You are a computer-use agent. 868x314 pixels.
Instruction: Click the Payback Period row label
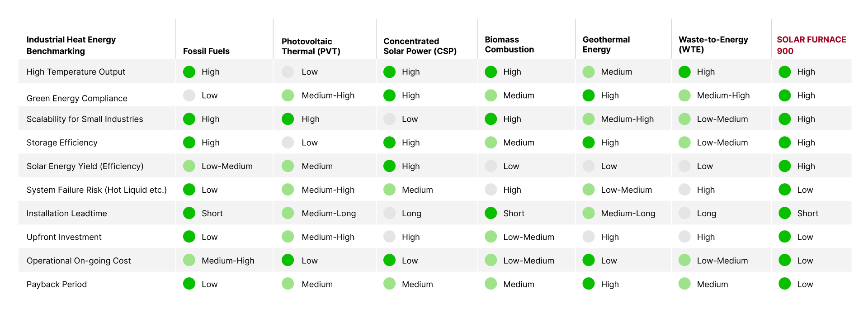pyautogui.click(x=57, y=284)
